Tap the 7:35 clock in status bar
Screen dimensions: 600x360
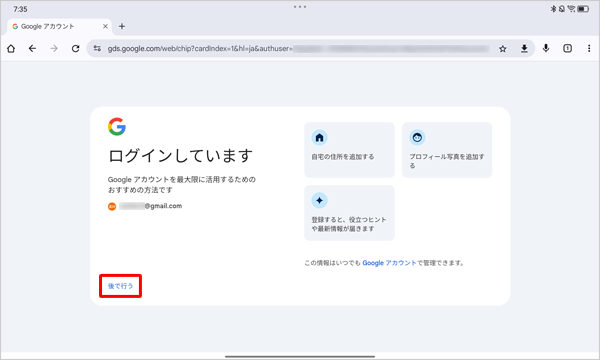tap(20, 9)
